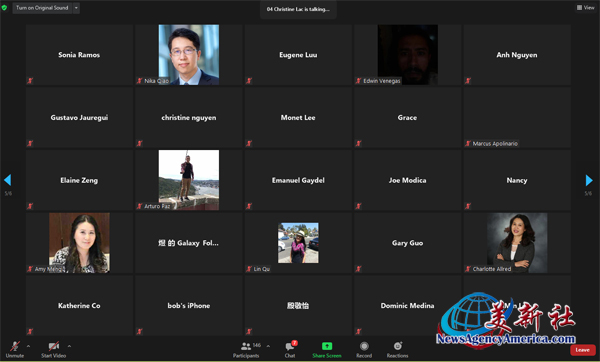
Task: Open the Chat icon with unread badge
Action: 290,346
